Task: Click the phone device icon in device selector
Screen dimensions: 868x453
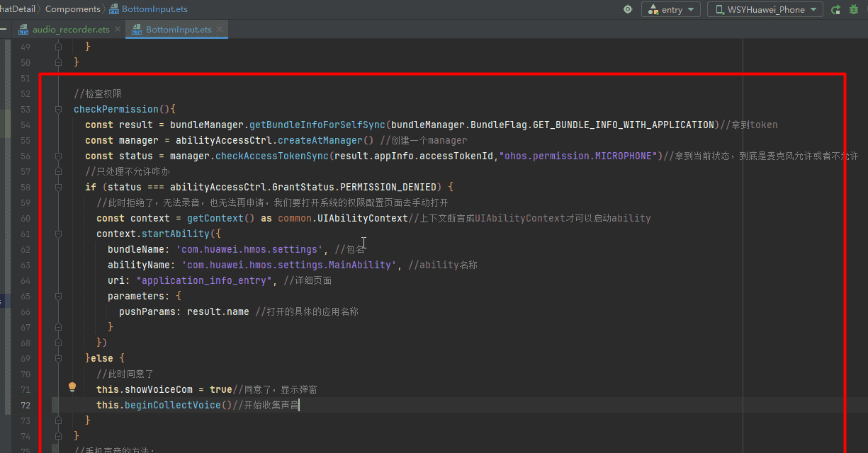Action: coord(719,9)
